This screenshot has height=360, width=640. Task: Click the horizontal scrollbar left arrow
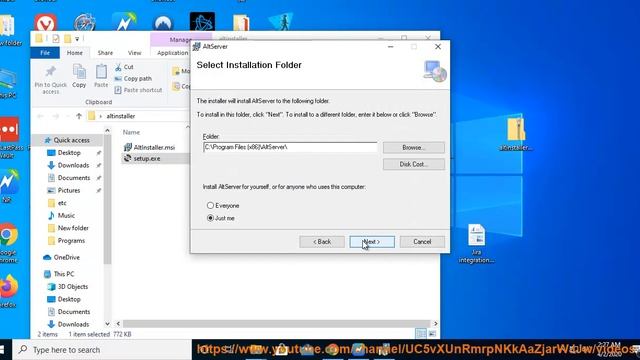point(118,324)
